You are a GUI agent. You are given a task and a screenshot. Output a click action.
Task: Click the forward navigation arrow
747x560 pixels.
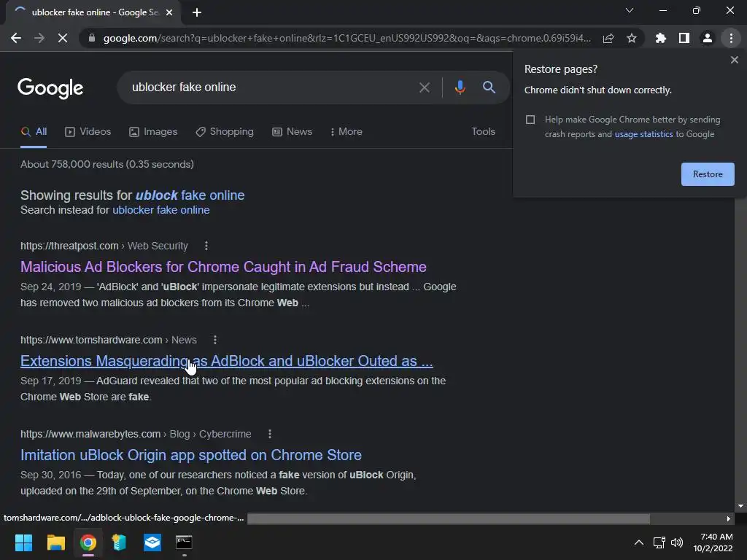39,38
